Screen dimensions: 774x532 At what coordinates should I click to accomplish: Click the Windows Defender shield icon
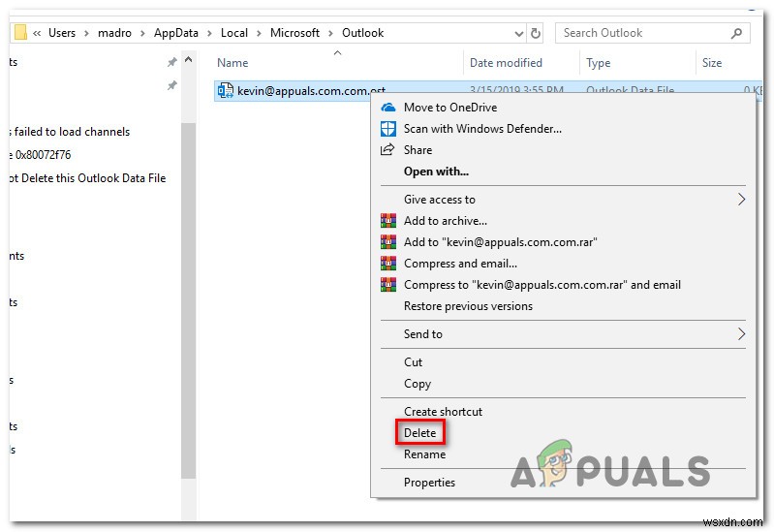pos(388,129)
